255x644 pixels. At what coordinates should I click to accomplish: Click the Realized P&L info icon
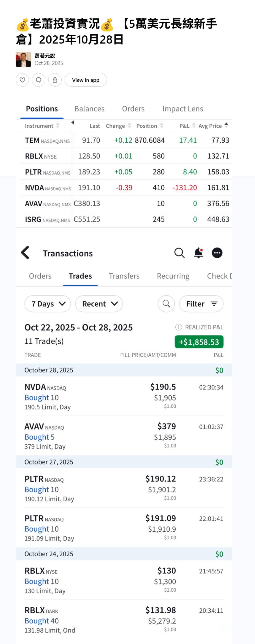coord(178,327)
